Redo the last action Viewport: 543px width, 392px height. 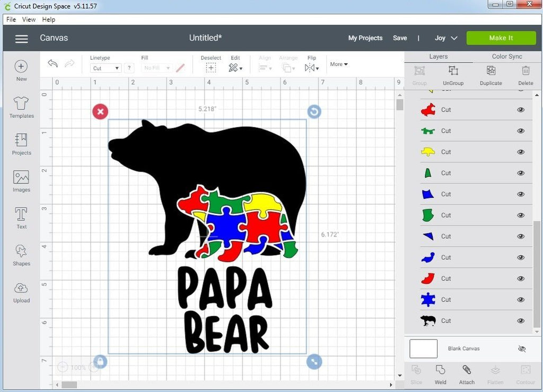click(x=69, y=63)
